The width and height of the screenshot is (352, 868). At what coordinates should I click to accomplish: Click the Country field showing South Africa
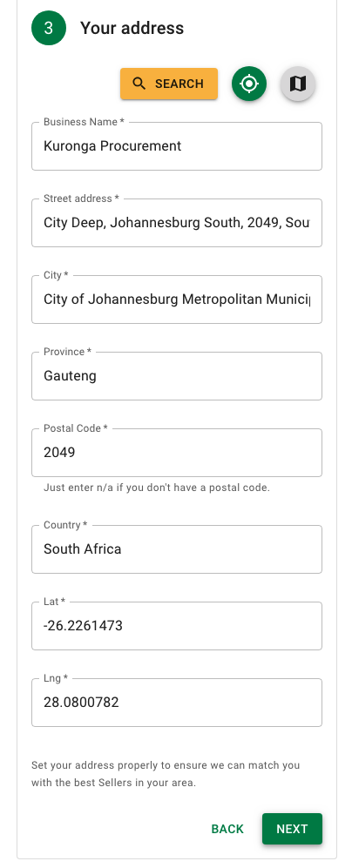point(177,549)
